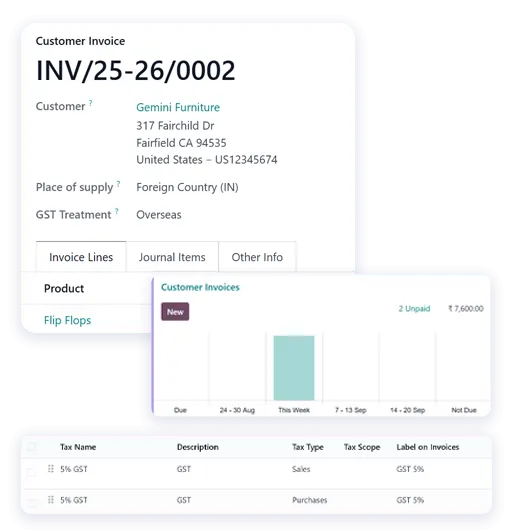Click GST 5% label in Purchases row

(410, 500)
